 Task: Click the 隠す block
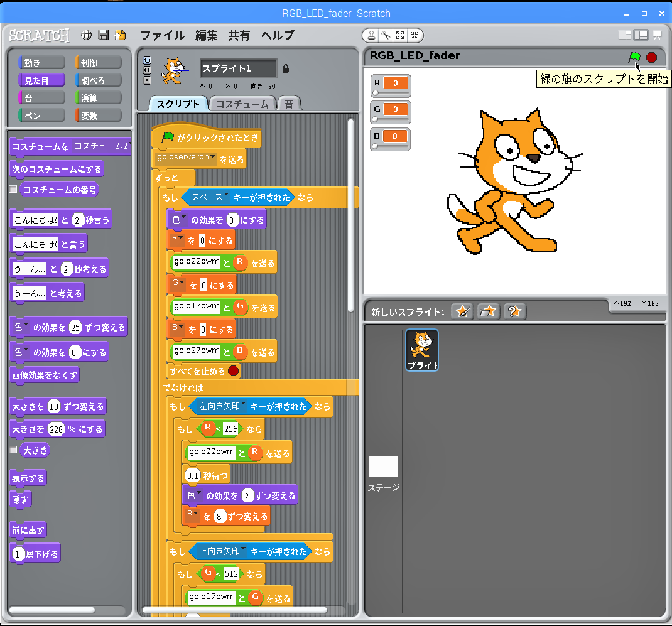coord(20,500)
